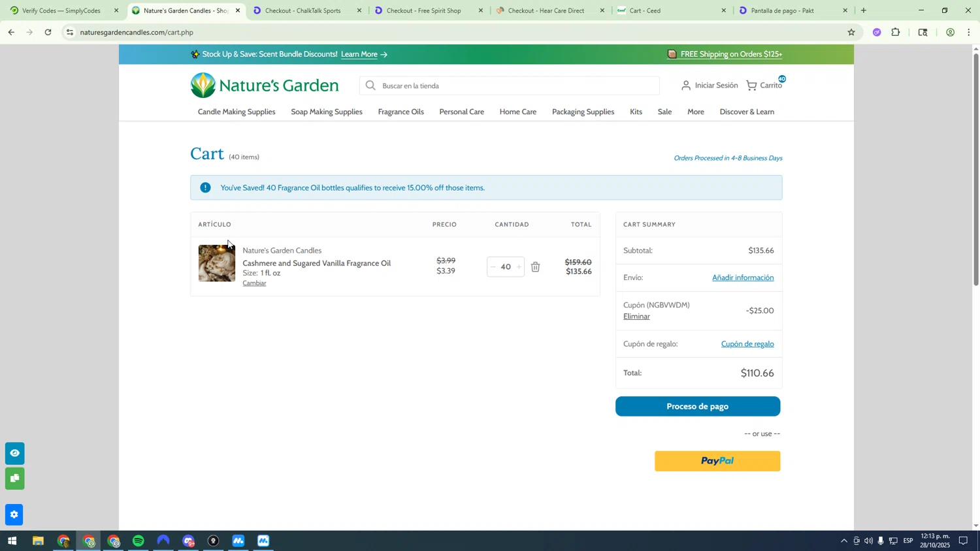Increase quantity with plus button
The height and width of the screenshot is (551, 980).
[519, 267]
